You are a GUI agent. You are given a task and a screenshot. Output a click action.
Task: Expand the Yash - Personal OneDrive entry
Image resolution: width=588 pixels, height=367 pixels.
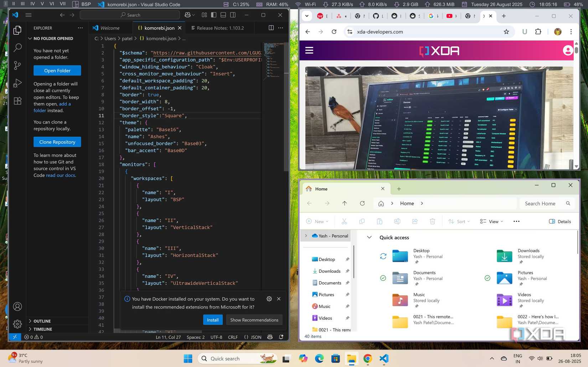tap(306, 236)
